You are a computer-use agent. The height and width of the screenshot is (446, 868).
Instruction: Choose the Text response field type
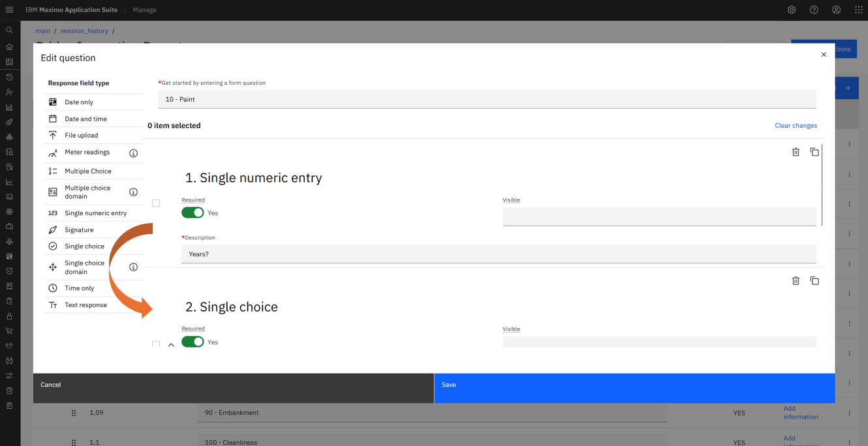[x=85, y=305]
